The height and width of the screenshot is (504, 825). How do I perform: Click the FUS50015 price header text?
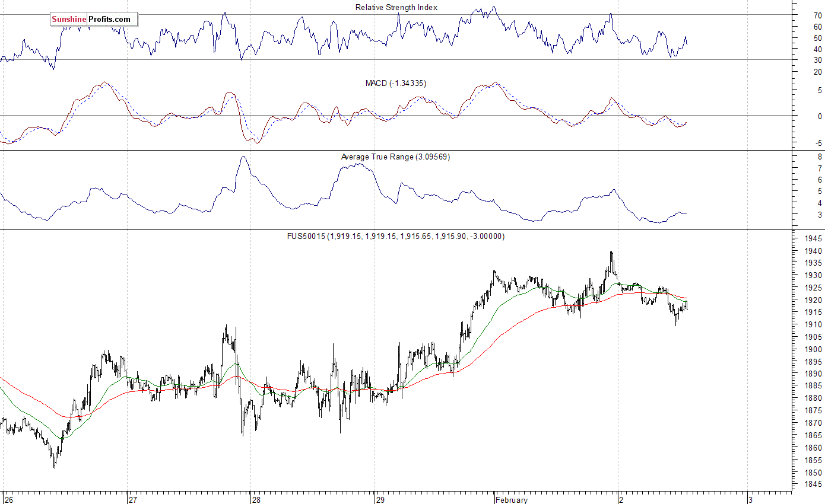pos(396,236)
